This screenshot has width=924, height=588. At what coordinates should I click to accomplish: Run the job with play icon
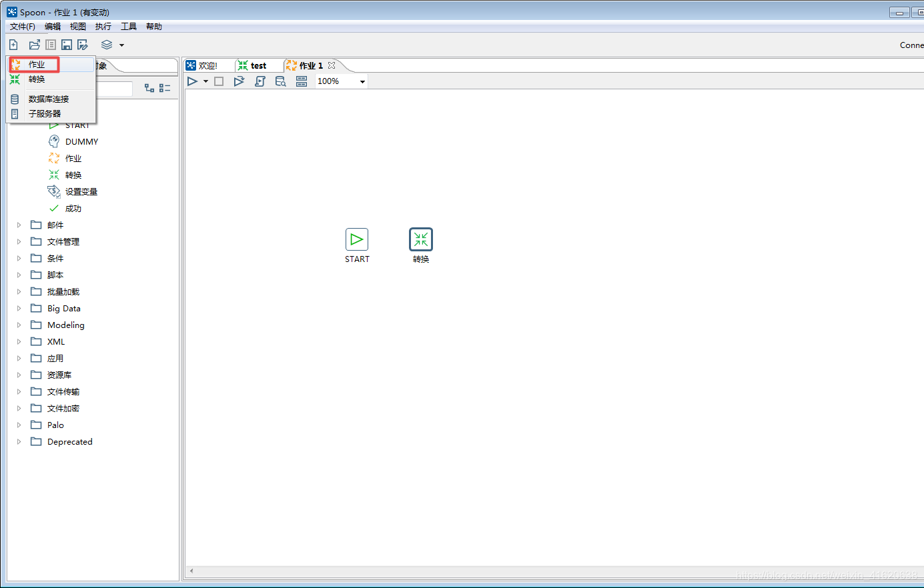click(193, 81)
